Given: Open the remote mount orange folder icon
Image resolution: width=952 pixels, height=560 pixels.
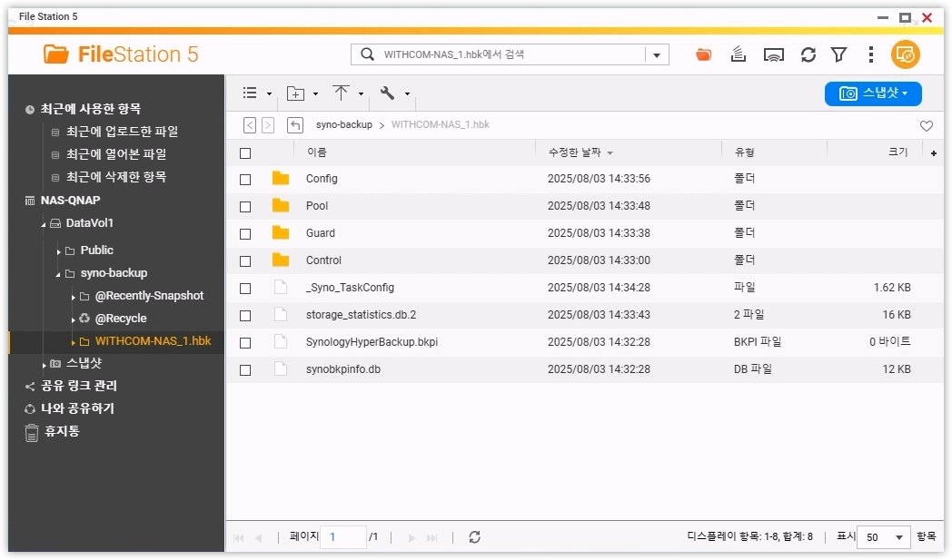Looking at the screenshot, I should pyautogui.click(x=705, y=54).
